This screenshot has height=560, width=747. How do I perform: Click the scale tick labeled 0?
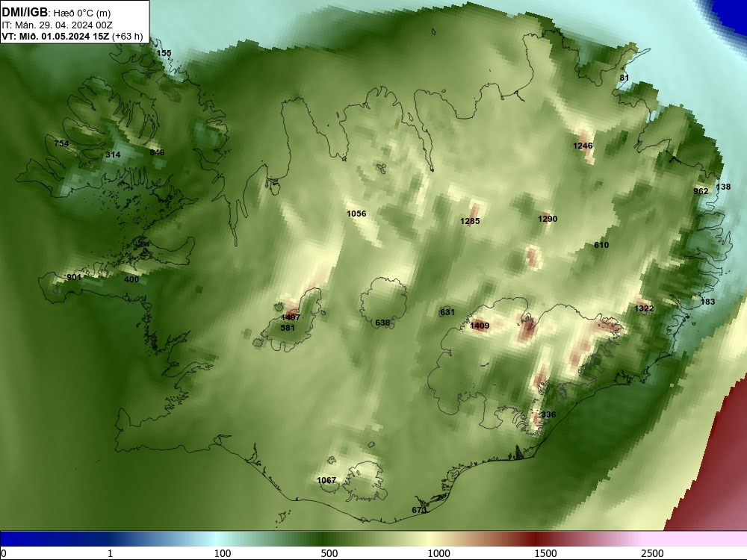point(4,553)
